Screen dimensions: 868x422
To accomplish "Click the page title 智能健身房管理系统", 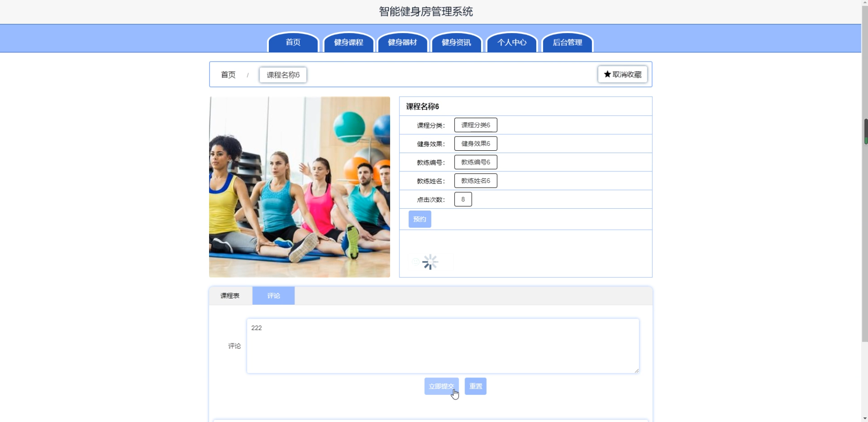I will 426,11.
